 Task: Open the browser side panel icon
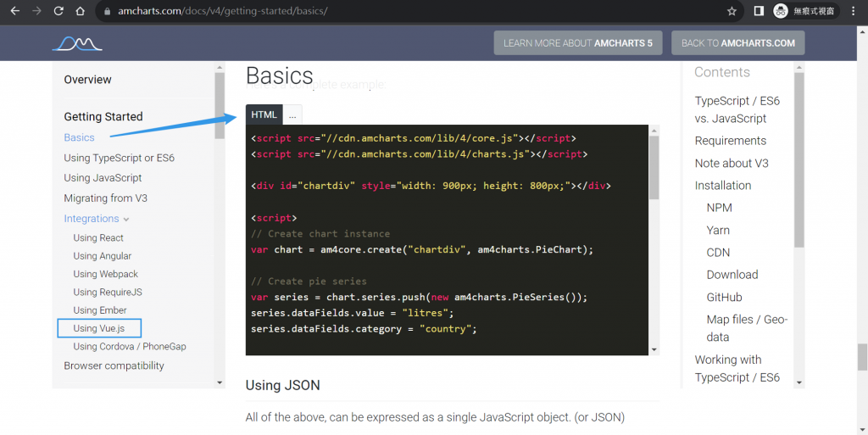[759, 11]
